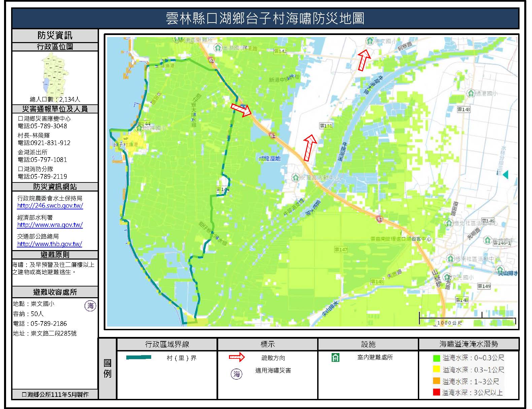Click the 成龍溼地 label on the map
This screenshot has width=532, height=409.
click(269, 158)
